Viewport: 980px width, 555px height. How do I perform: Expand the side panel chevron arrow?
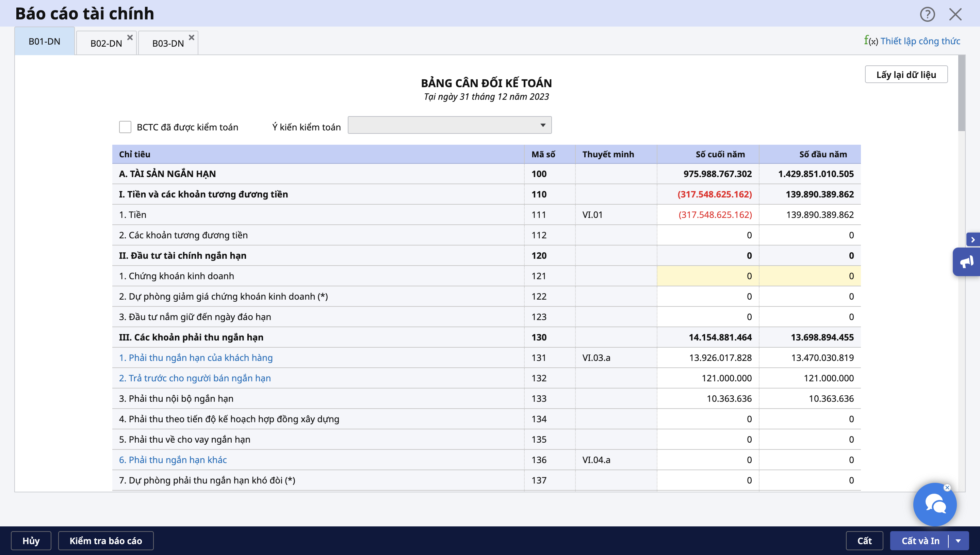(973, 239)
